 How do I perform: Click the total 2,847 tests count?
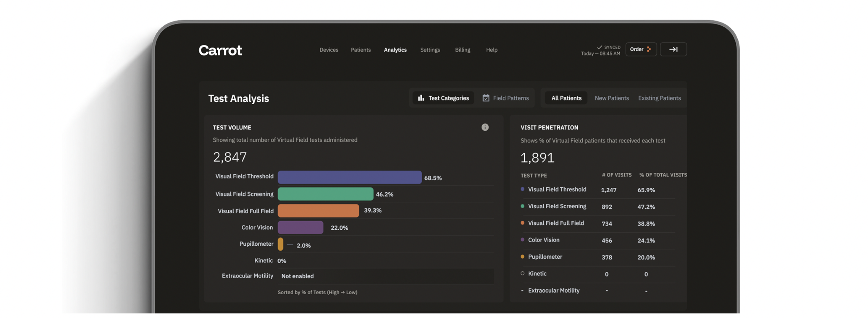click(x=229, y=157)
